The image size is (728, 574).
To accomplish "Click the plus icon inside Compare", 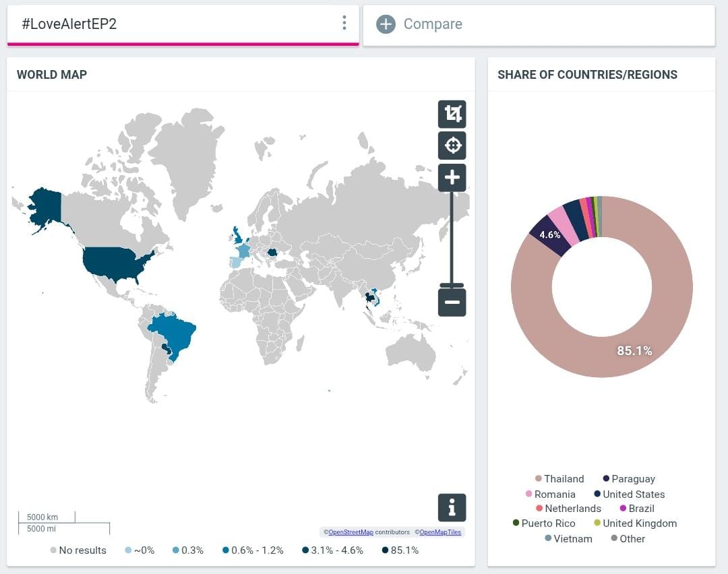I will tap(386, 24).
